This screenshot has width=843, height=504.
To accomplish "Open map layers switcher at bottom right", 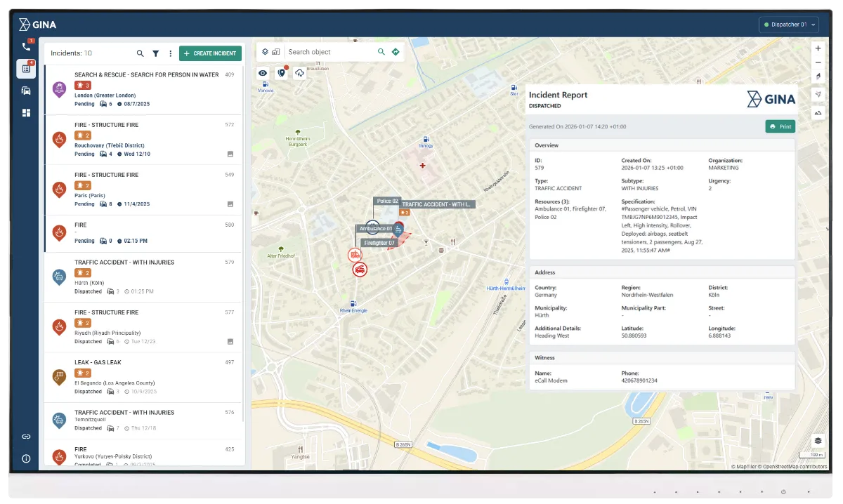I will pyautogui.click(x=818, y=440).
